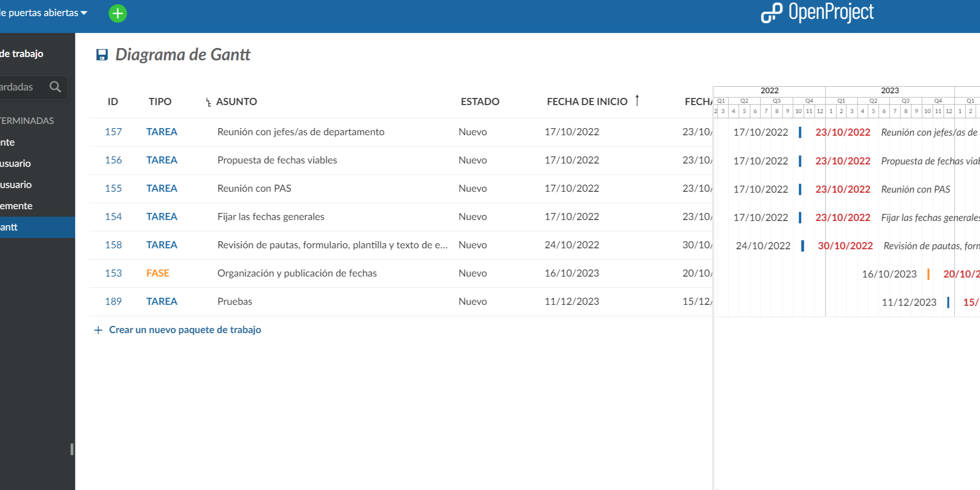Click the ascending sort arrow on FECHA DE INICIO
The height and width of the screenshot is (490, 980).
coord(637,100)
